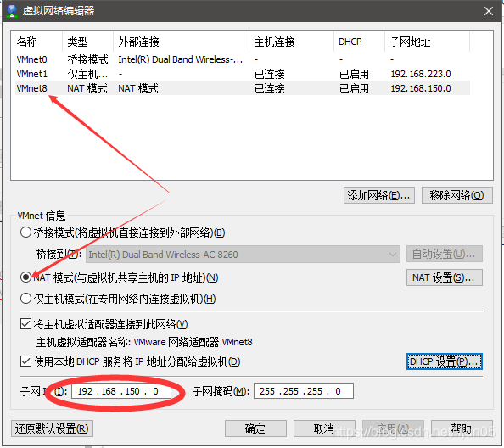504x448 pixels.
Task: Click 取消 button
Action: pyautogui.click(x=324, y=428)
